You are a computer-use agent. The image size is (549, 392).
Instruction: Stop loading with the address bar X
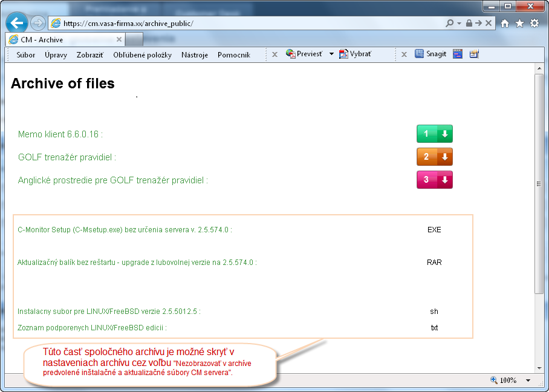[489, 24]
